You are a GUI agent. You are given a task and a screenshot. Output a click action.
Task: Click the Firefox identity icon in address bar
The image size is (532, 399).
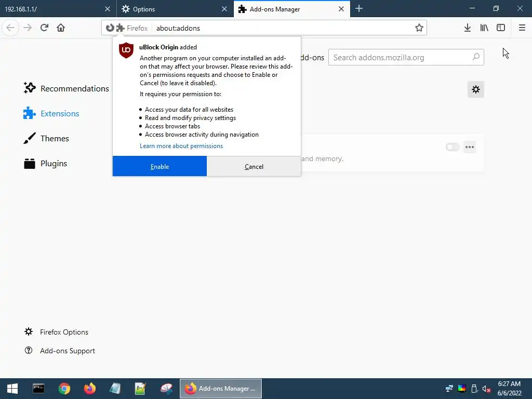(110, 28)
